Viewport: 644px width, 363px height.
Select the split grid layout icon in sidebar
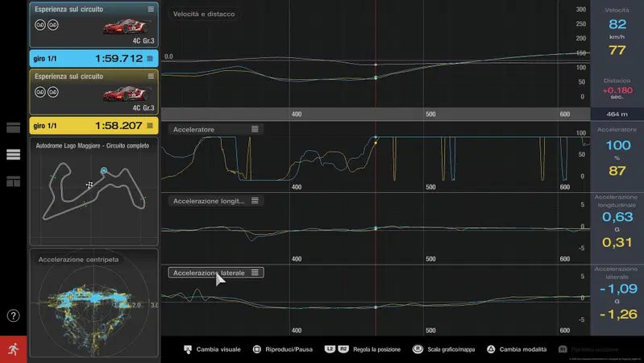13,181
